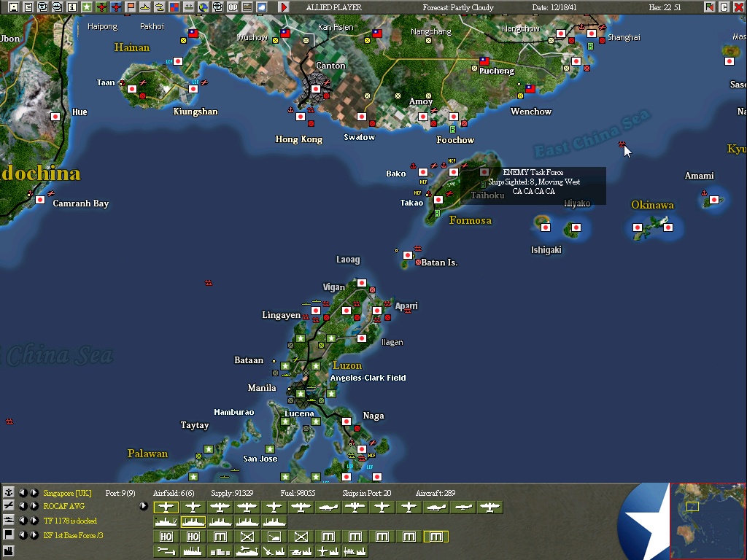The width and height of the screenshot is (747, 560).
Task: Click the globe icon in top toolbar
Action: point(204,7)
